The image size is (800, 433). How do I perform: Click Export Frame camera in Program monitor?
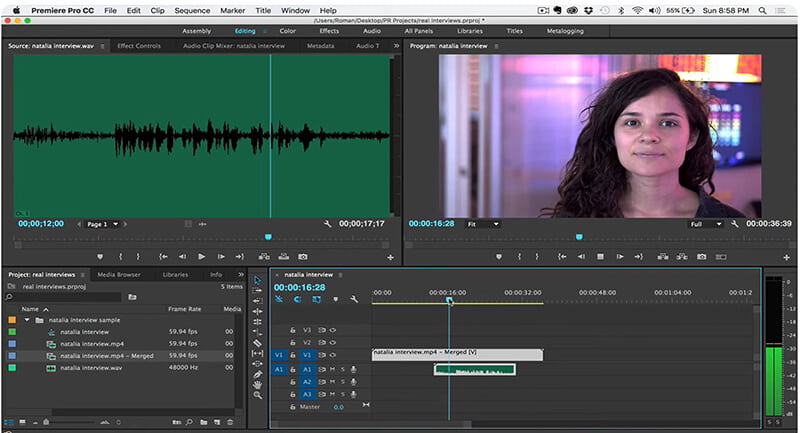(x=702, y=257)
